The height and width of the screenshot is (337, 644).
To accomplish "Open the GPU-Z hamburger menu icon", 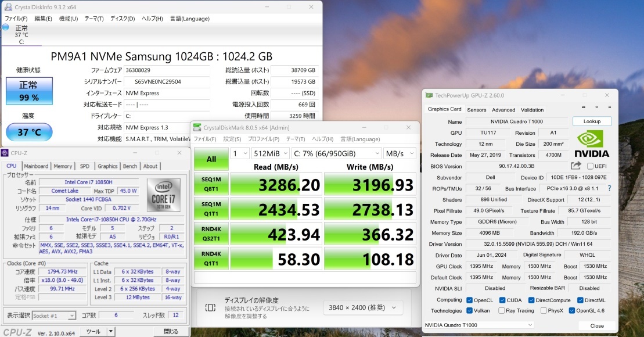I will click(x=610, y=107).
